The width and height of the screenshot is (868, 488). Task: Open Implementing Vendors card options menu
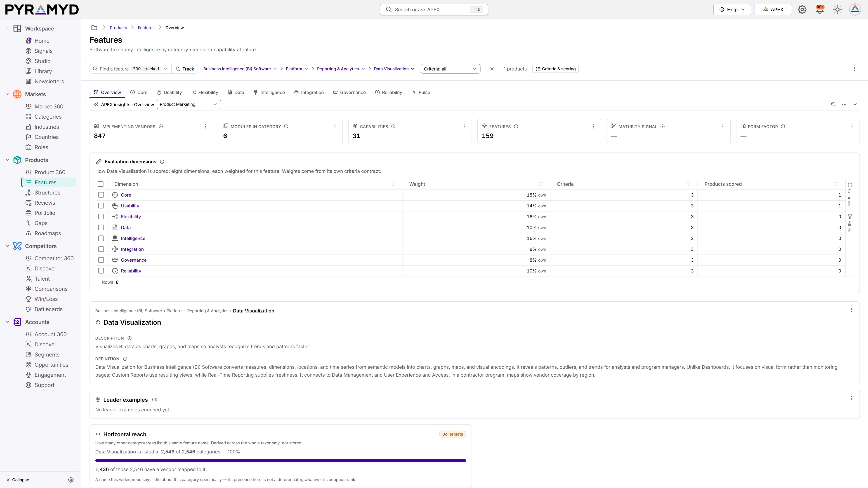pos(205,127)
